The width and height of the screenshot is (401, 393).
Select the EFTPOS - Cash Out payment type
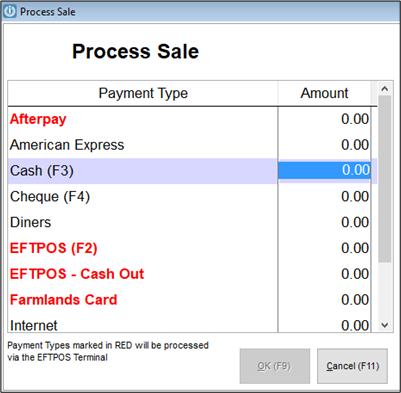pyautogui.click(x=77, y=274)
